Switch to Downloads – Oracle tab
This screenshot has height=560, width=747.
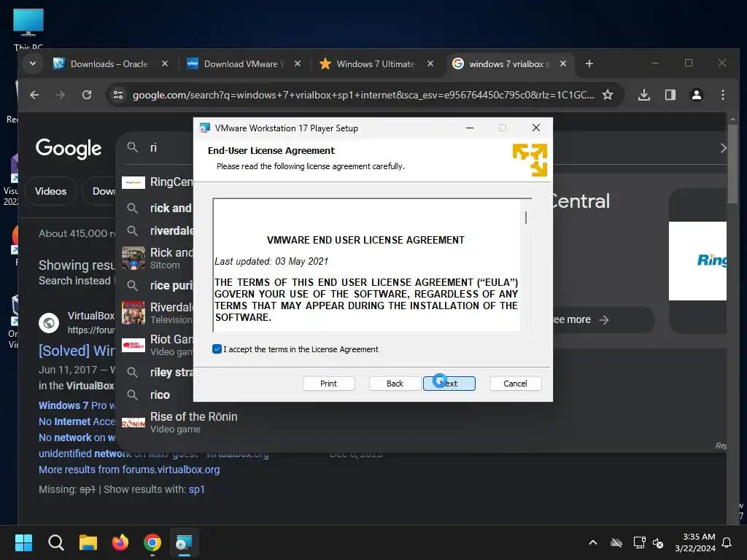coord(109,64)
